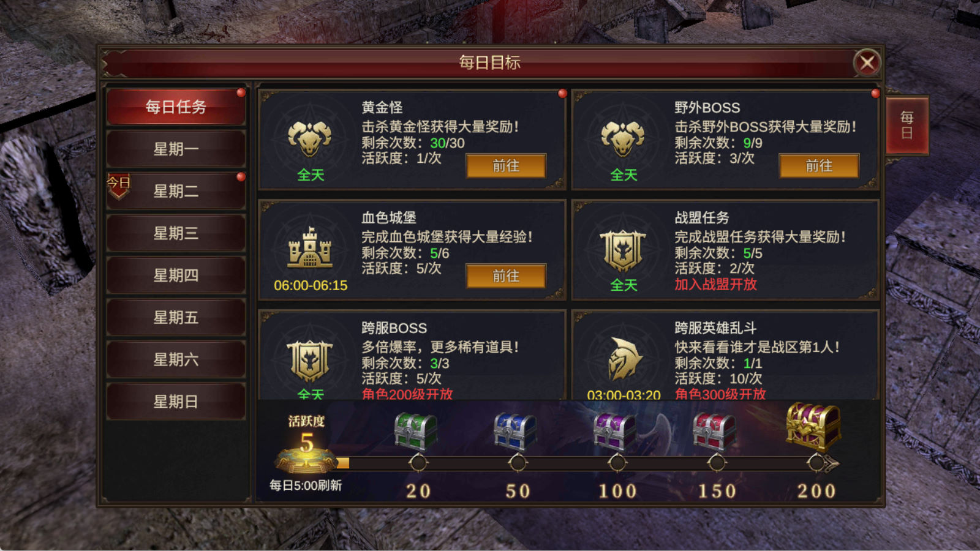Switch to the 星期一 tab
This screenshot has width=980, height=551.
click(x=176, y=149)
